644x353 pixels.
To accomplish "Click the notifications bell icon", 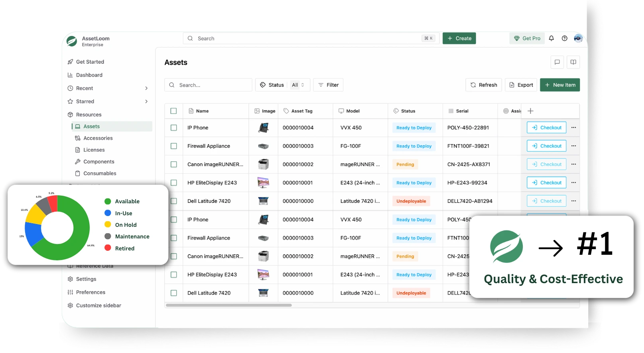I will coord(551,38).
